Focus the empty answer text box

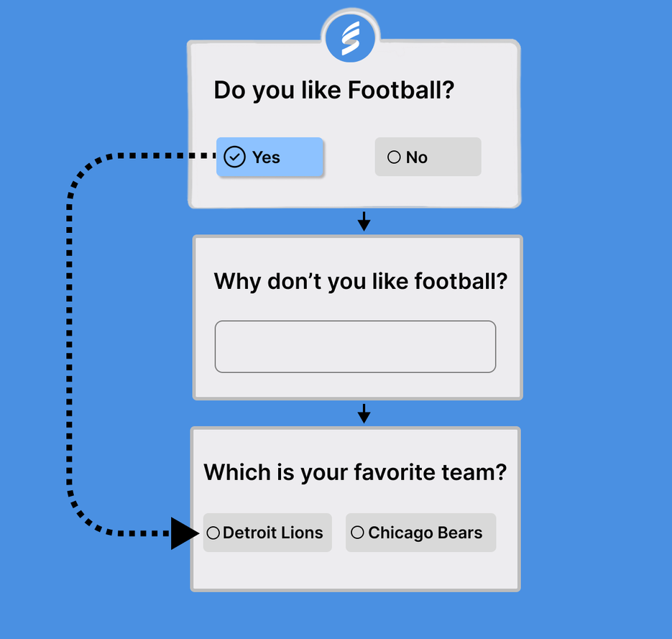(x=355, y=346)
